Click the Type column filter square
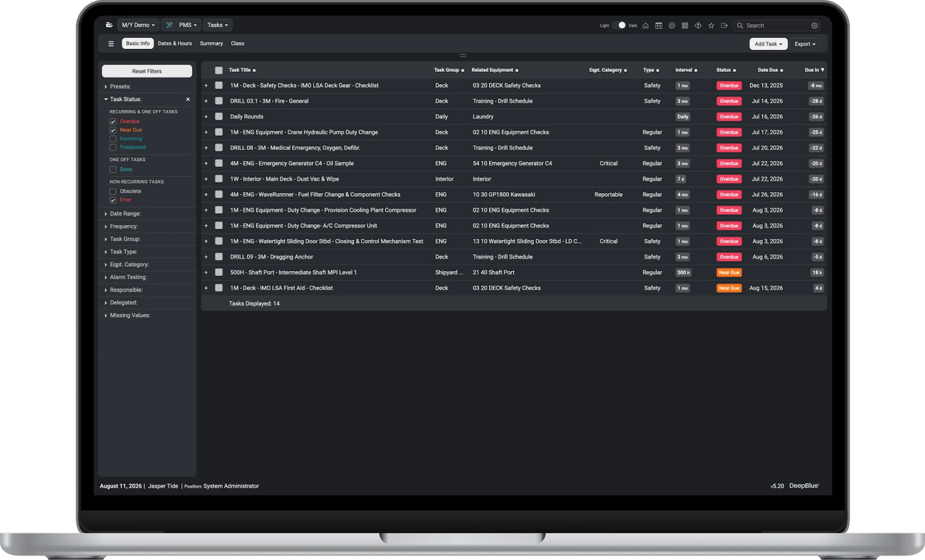The height and width of the screenshot is (560, 925). point(658,70)
